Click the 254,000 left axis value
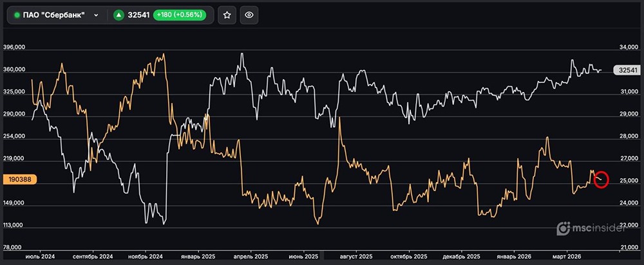 click(14, 136)
